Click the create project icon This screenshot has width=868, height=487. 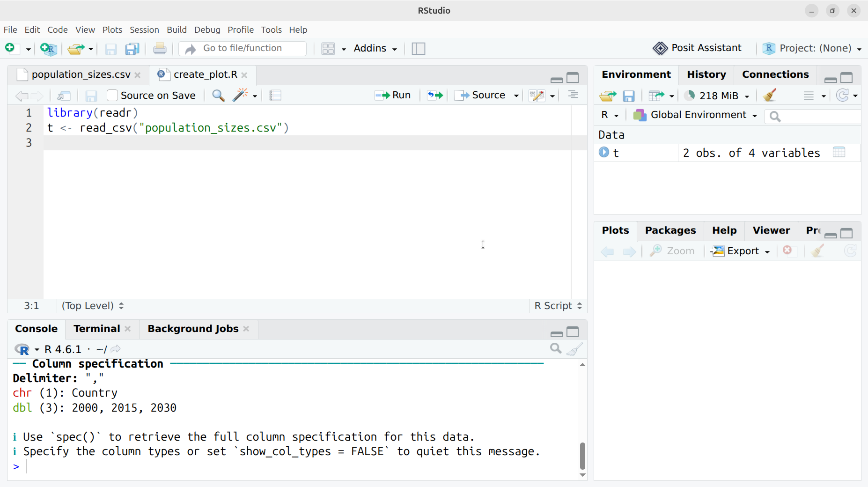tap(49, 49)
